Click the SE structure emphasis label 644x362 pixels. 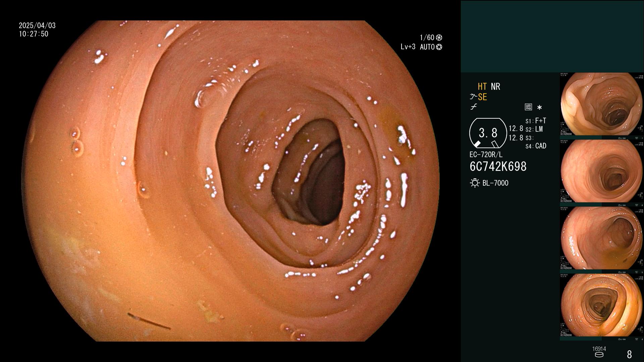pos(482,97)
